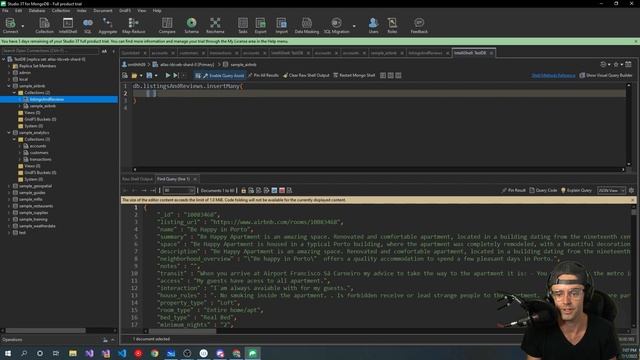This screenshot has width=640, height=360.
Task: Click the save disk icon in shell toolbar
Action: (149, 76)
